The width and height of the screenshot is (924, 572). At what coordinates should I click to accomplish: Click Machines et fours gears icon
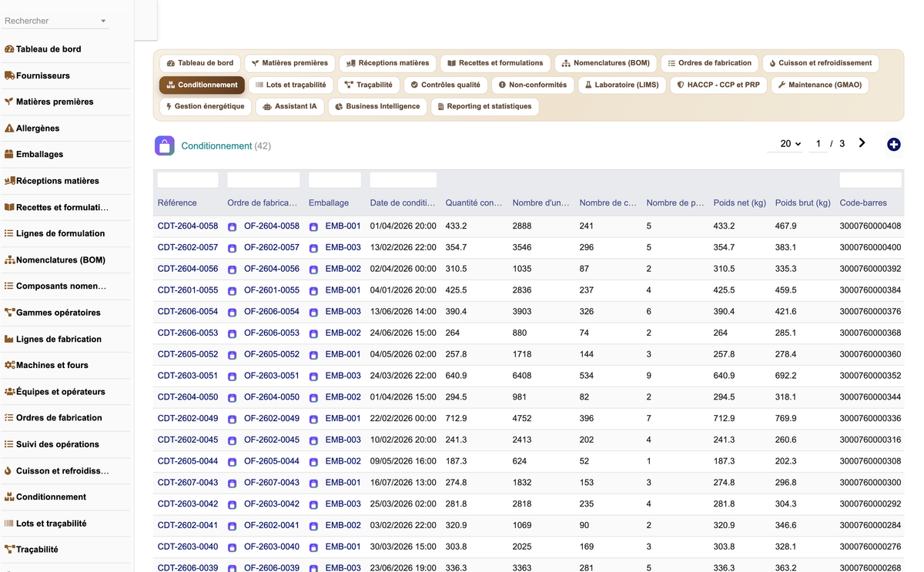9,365
